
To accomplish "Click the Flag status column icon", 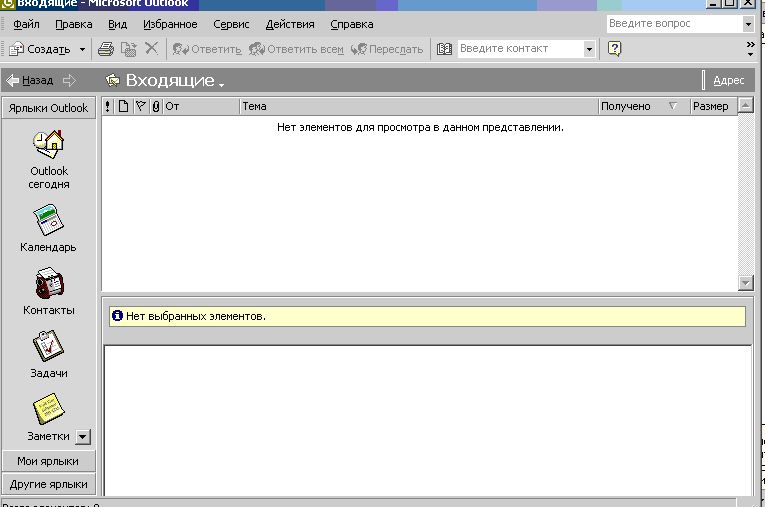I will [x=141, y=106].
